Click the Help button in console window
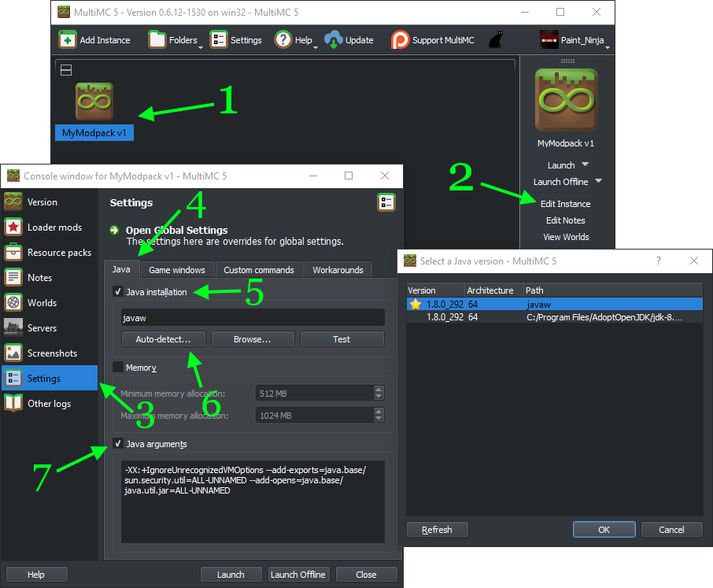 tap(36, 575)
